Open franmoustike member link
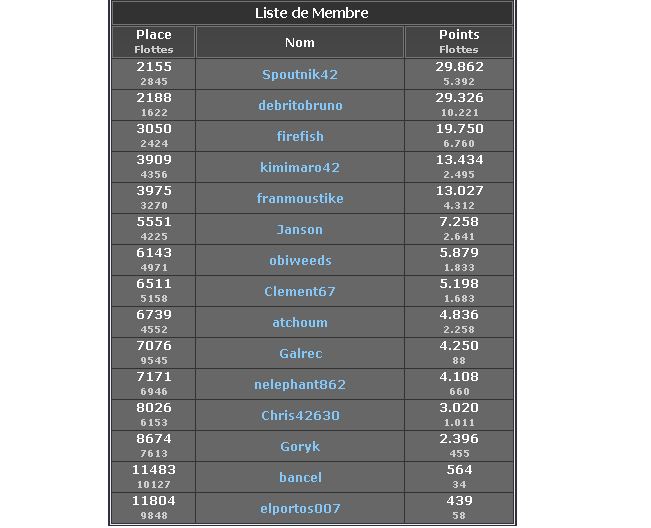Screen dimensions: 651x528 point(300,198)
